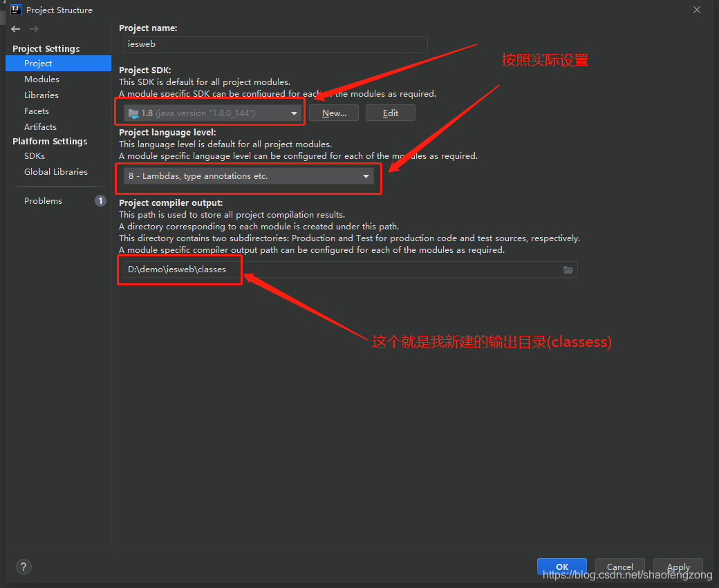Confirm with the OK button
Screen dimensions: 719x588
click(561, 567)
